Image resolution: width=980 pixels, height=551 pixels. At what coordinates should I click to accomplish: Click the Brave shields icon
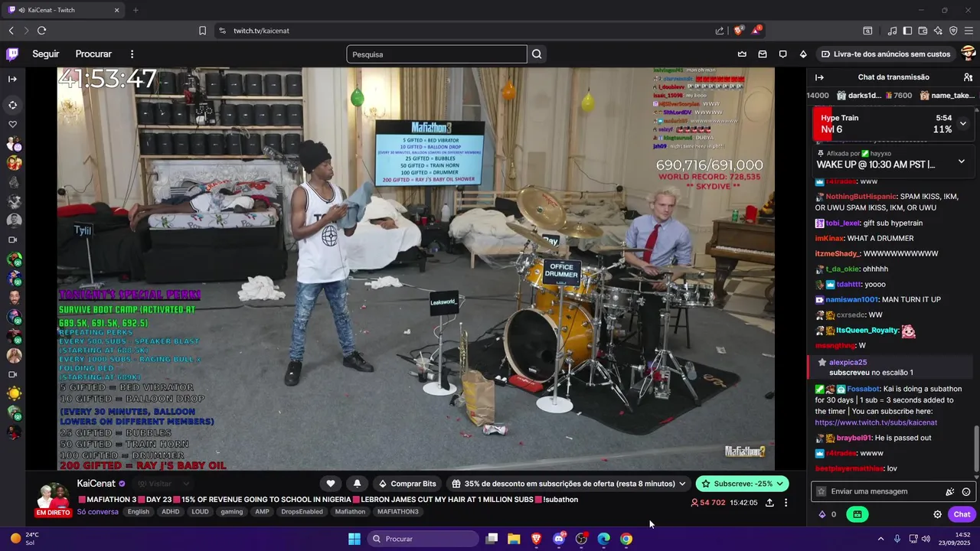pos(738,31)
